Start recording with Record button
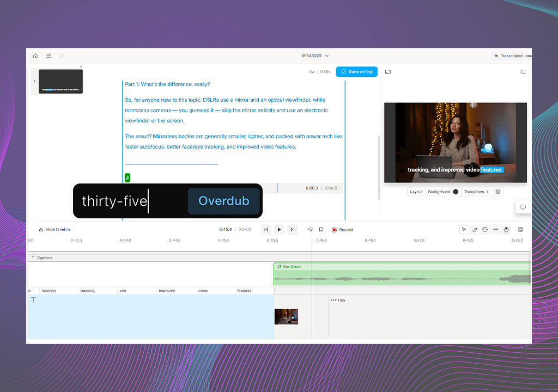The image size is (558, 392). (x=342, y=230)
